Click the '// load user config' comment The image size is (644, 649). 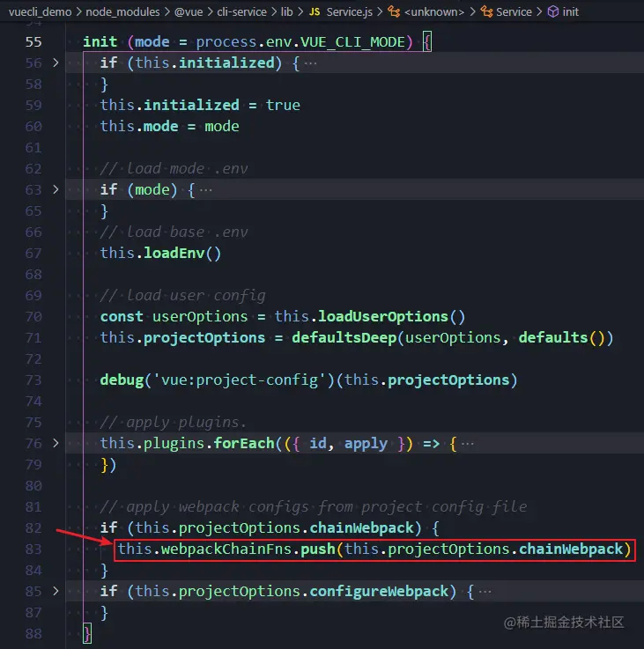(182, 295)
